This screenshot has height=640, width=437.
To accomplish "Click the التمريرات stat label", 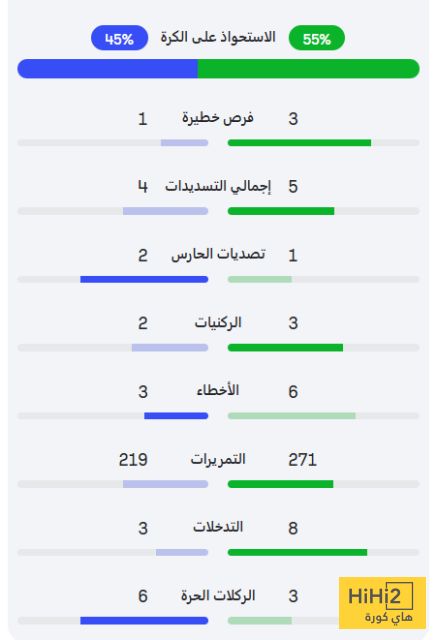I will [x=218, y=459].
